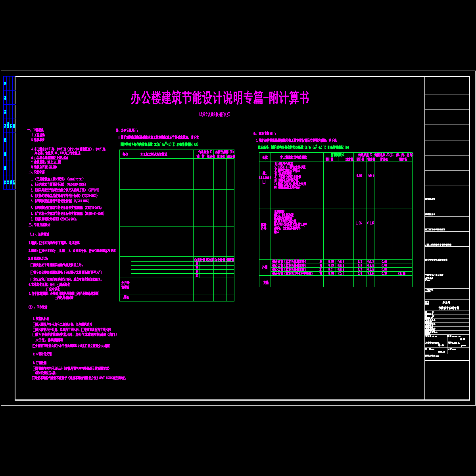Tick the empty 空中绿化 checkbox
Image resolution: width=476 pixels, height=476 pixels.
[x=48, y=289]
